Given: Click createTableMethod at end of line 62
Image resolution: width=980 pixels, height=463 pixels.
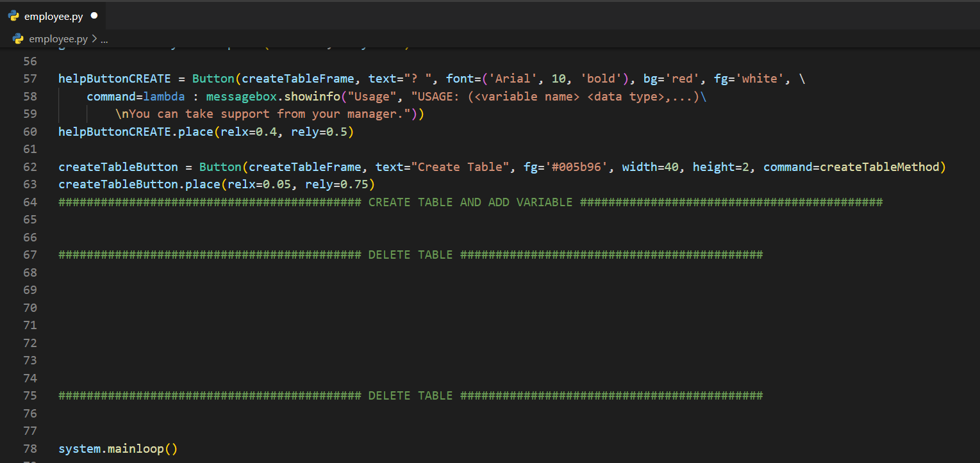Looking at the screenshot, I should pos(879,167).
